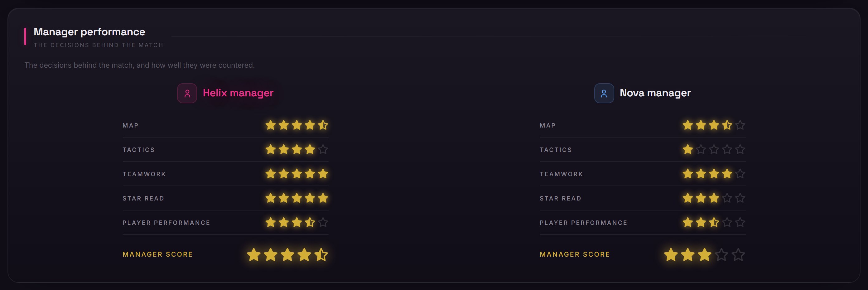Click the Helix Map star rating

[297, 125]
